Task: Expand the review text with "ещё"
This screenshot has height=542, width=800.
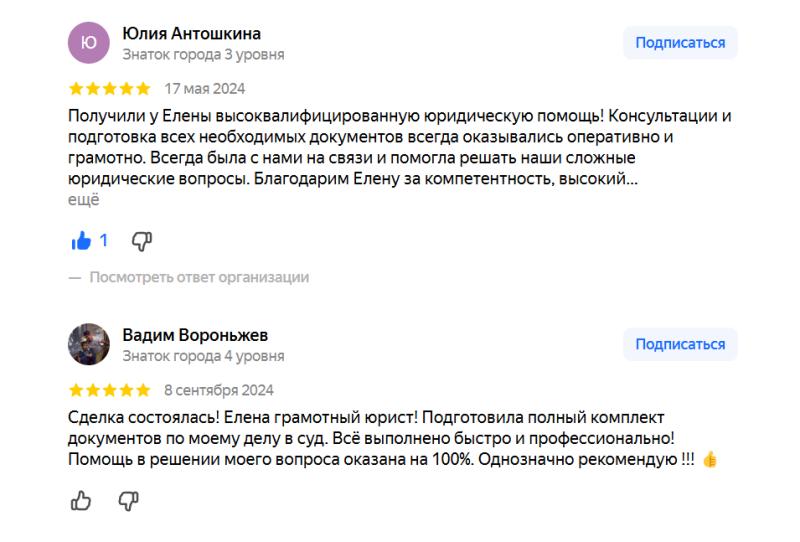Action: (84, 200)
